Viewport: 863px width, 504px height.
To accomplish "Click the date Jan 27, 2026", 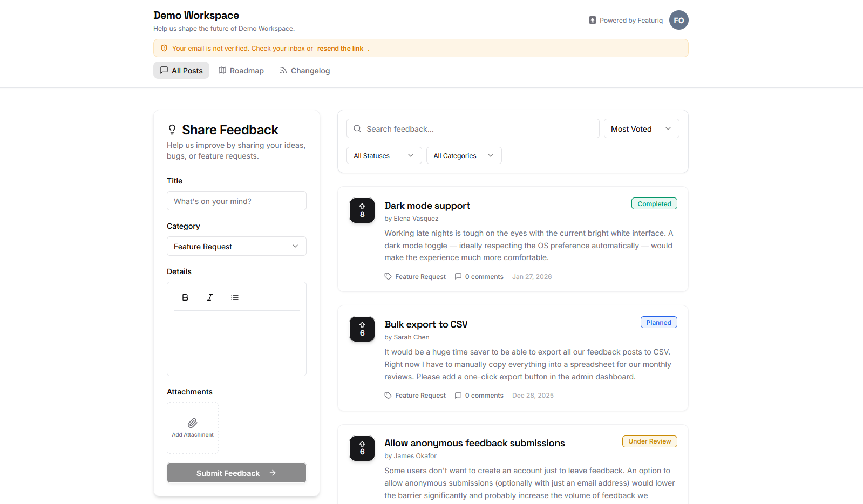I will (x=532, y=276).
